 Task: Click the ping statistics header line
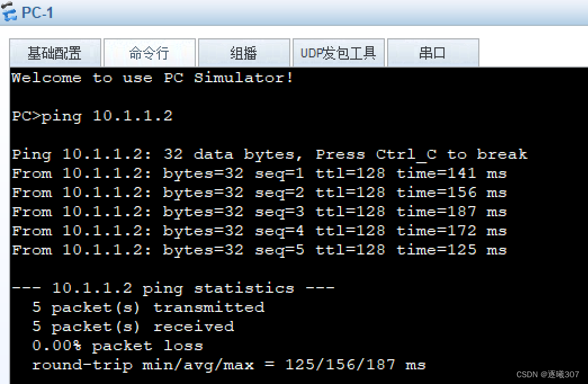(x=173, y=288)
